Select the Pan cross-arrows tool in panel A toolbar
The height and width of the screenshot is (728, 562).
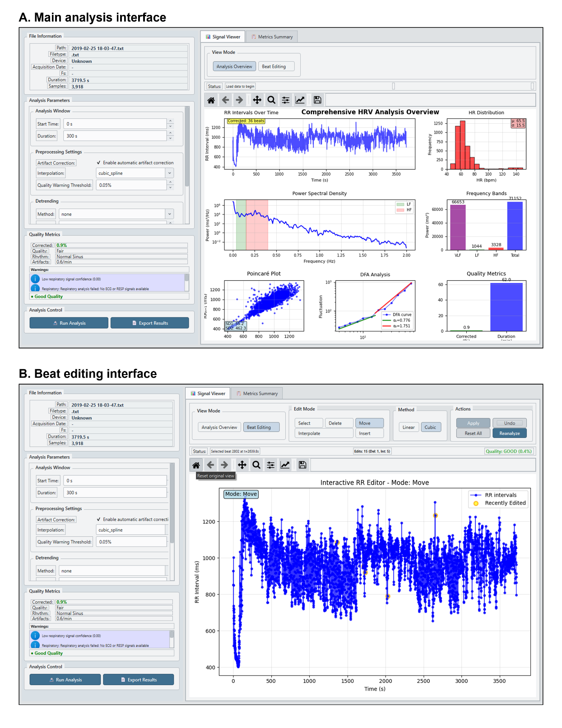point(257,100)
